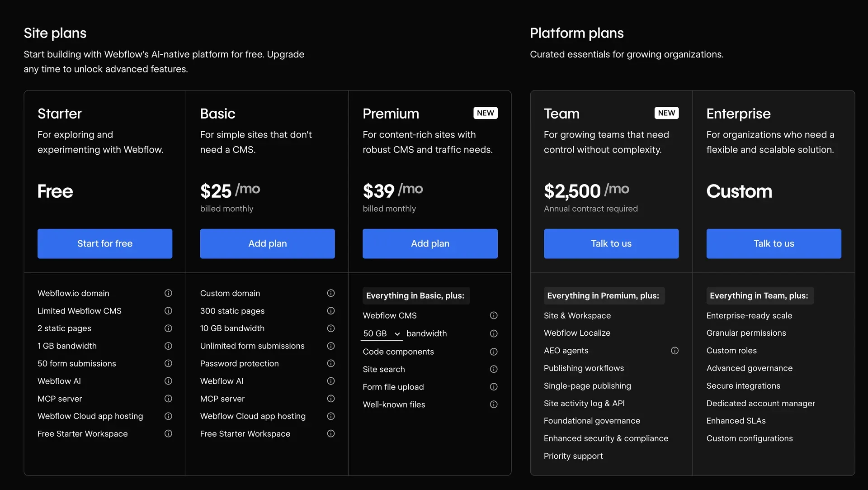This screenshot has width=868, height=490.
Task: Click Starter plan MCP server info icon
Action: [168, 399]
